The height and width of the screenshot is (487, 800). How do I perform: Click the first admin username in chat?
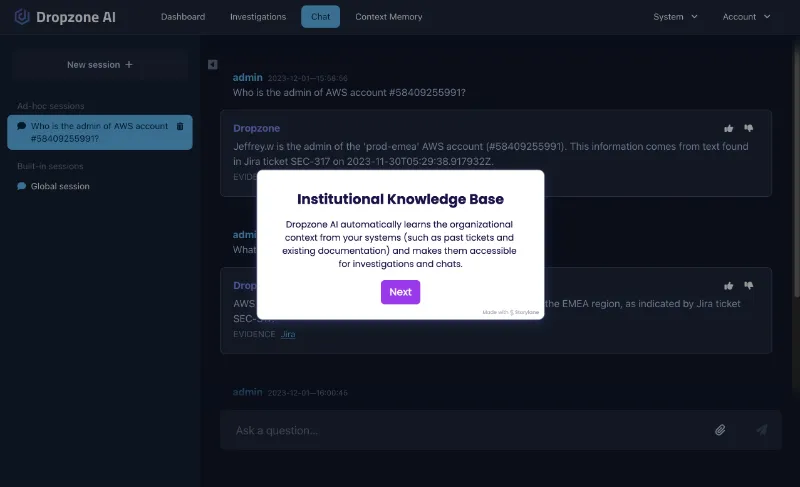pos(247,78)
